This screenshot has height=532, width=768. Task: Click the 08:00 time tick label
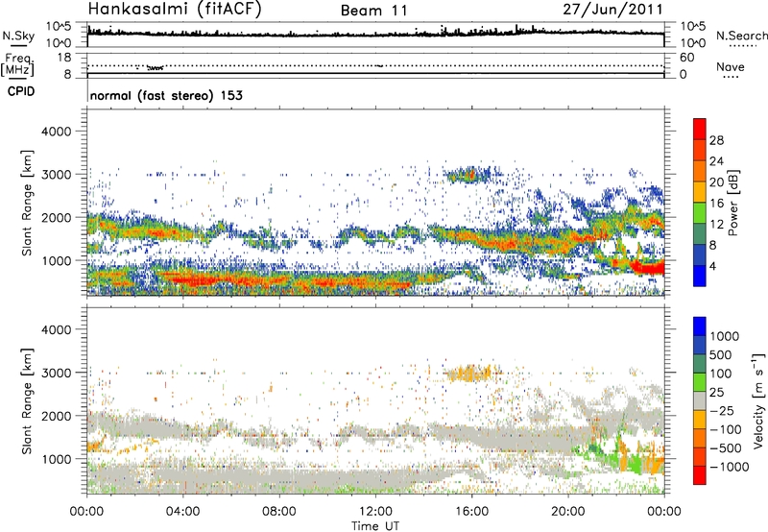pos(279,512)
